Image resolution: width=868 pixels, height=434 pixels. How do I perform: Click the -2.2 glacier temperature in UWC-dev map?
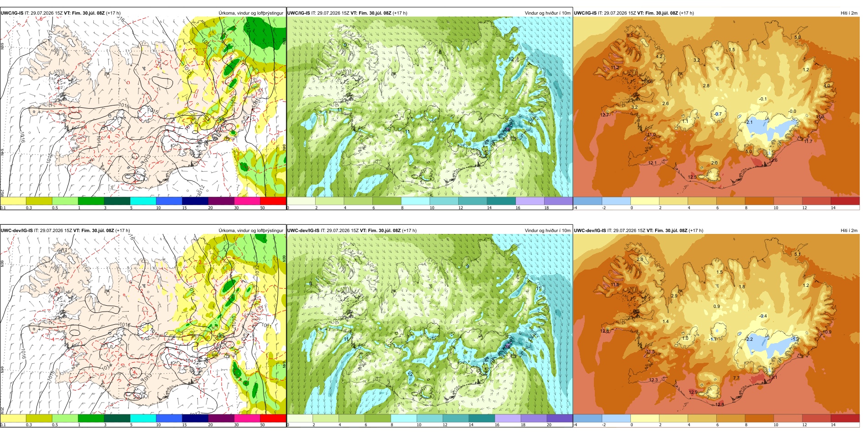click(749, 339)
